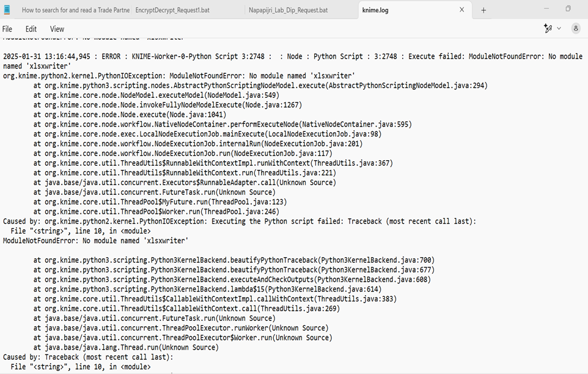Click the ThreadPool$MyFuture.run line
Screen dimensions: 588x374
[160, 202]
